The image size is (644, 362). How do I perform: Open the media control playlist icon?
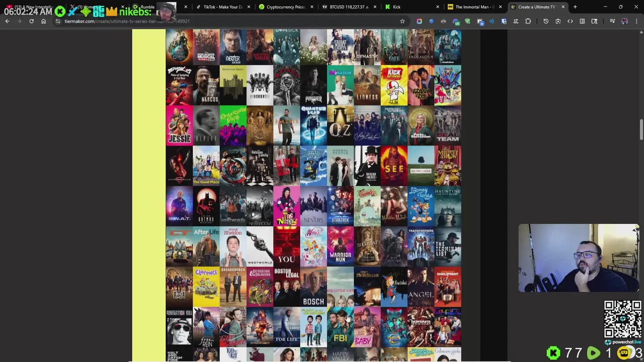pyautogui.click(x=612, y=21)
